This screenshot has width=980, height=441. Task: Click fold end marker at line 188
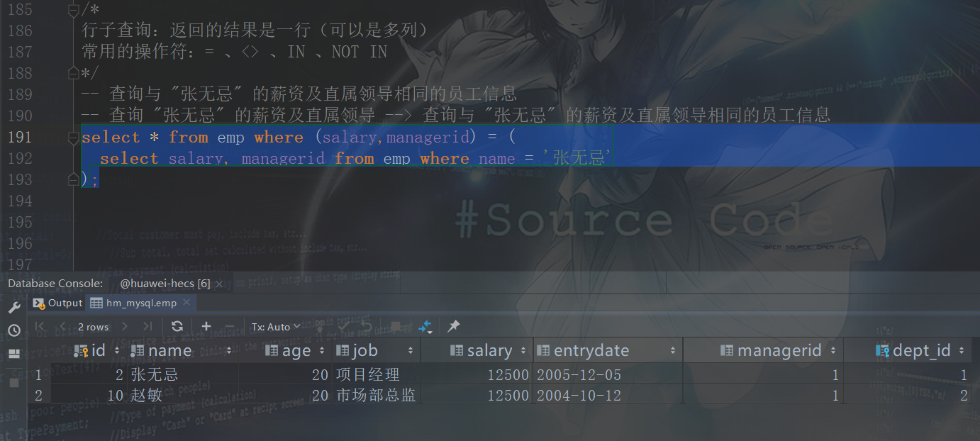pos(73,73)
